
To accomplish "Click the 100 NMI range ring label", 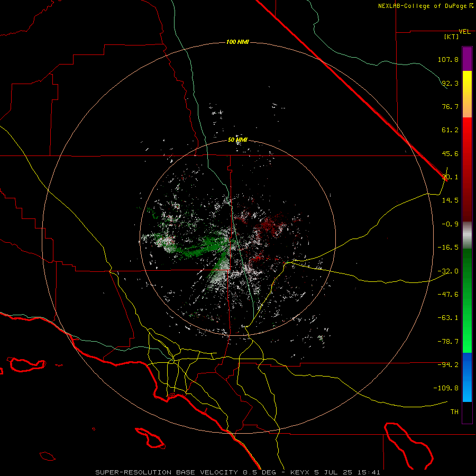I will [x=237, y=42].
